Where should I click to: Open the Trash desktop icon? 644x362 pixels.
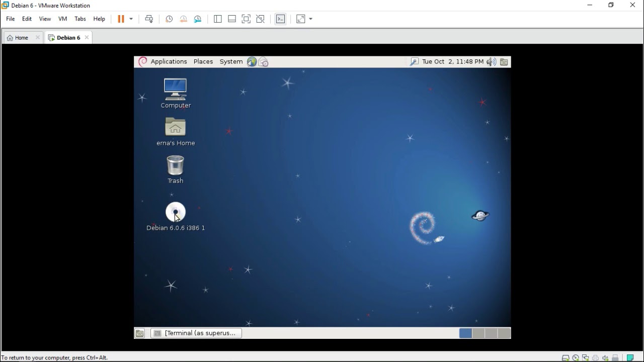tap(176, 169)
